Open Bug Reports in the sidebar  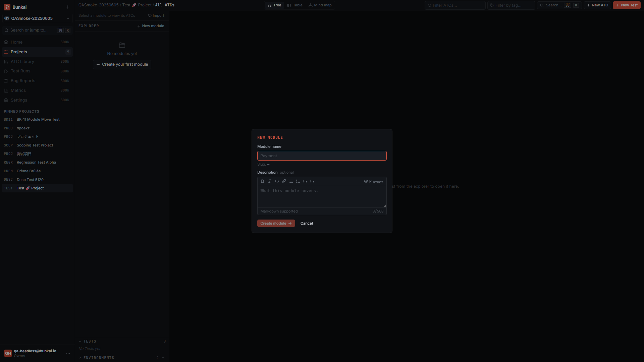coord(37,81)
